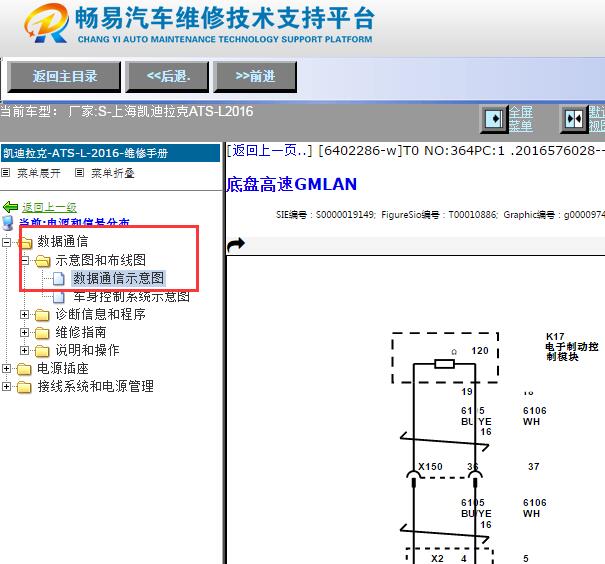Open the 车身控制系统示意图 page
Screen dimensions: 605x564
pos(132,296)
